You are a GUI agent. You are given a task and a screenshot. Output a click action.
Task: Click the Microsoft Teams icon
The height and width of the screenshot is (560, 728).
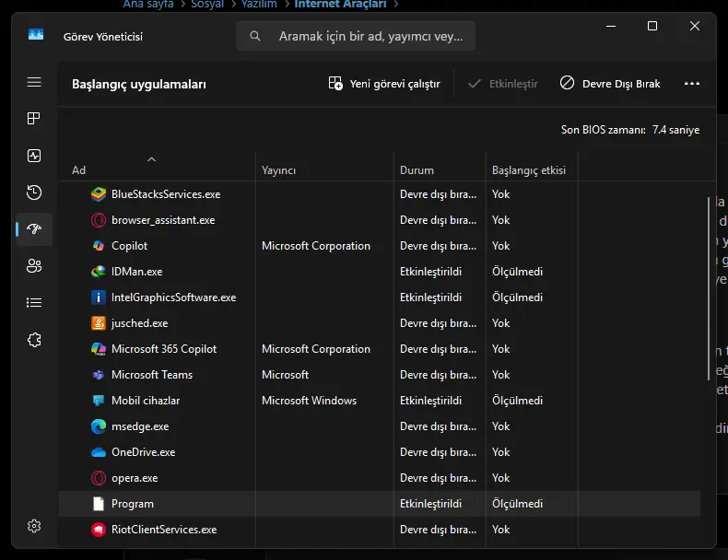(99, 375)
